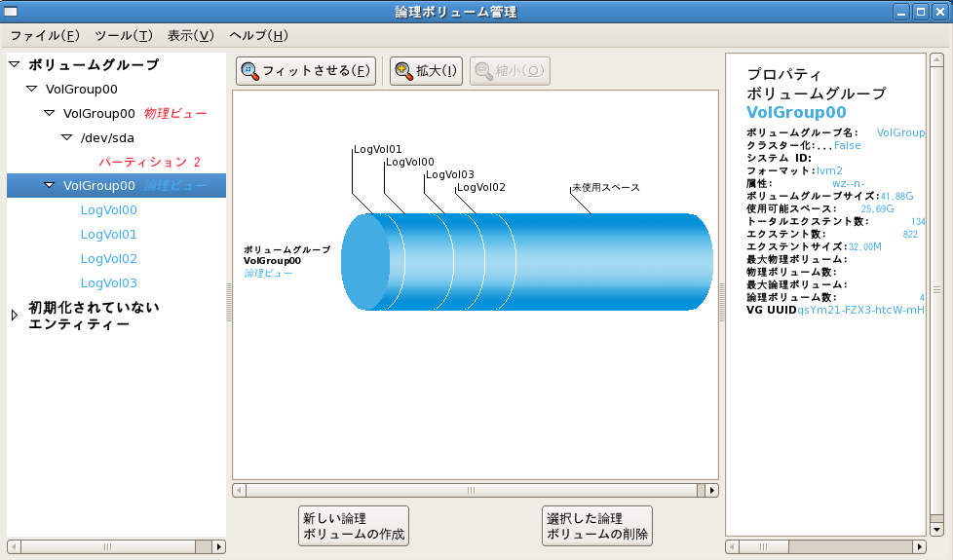Open the ファイル(F) menu
This screenshot has width=953, height=560.
[x=45, y=36]
